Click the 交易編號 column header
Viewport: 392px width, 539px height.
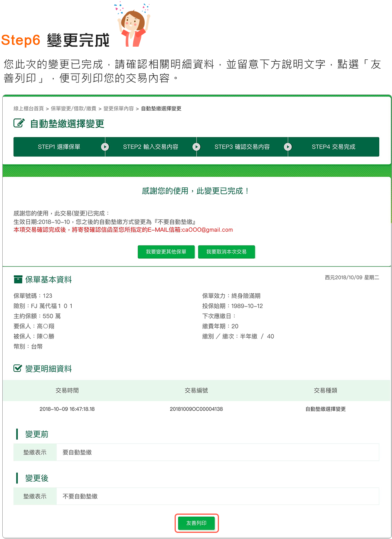[196, 391]
